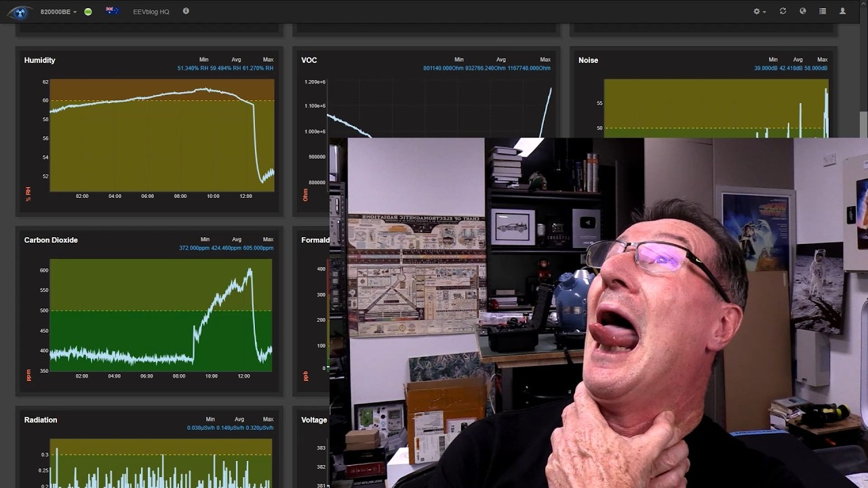Image resolution: width=868 pixels, height=488 pixels.
Task: Open the settings gear dropdown
Action: (759, 12)
